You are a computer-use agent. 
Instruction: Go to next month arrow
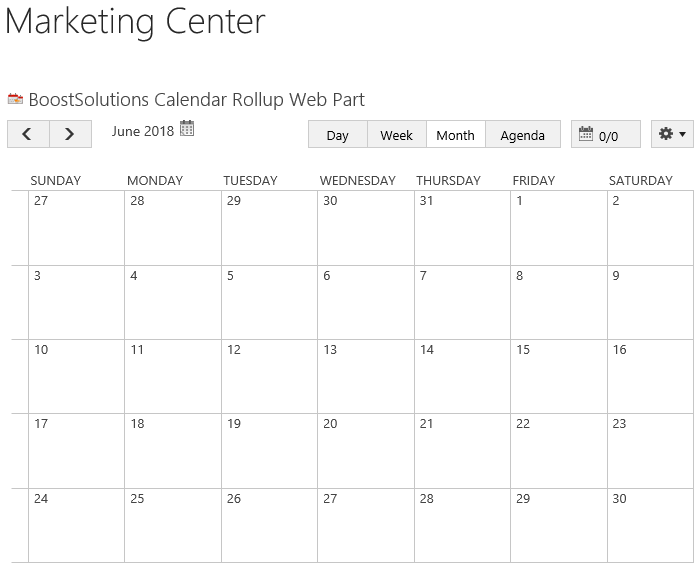pos(70,134)
